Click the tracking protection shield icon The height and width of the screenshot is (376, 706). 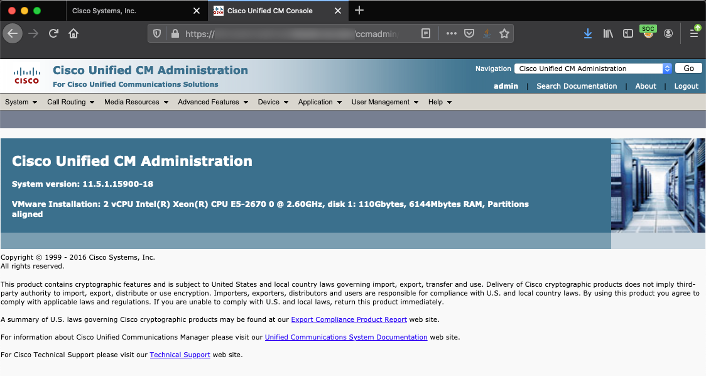click(x=157, y=34)
